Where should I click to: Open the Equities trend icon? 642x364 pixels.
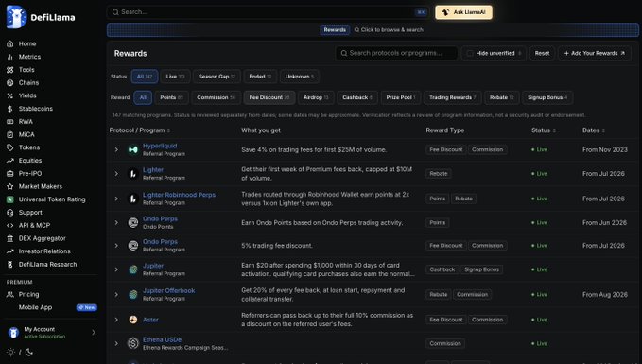(10, 161)
